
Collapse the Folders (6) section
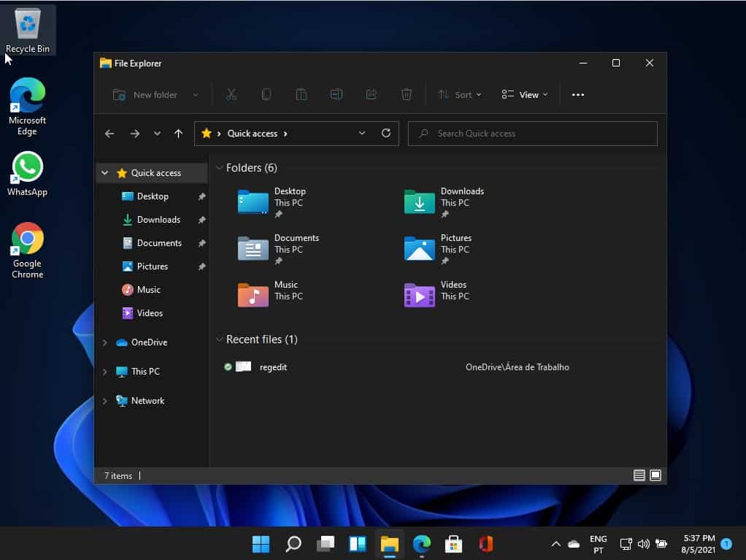click(x=219, y=168)
